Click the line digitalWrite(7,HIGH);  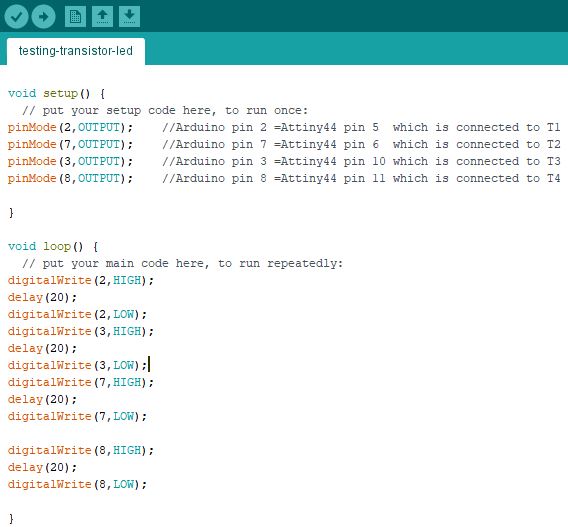point(81,382)
